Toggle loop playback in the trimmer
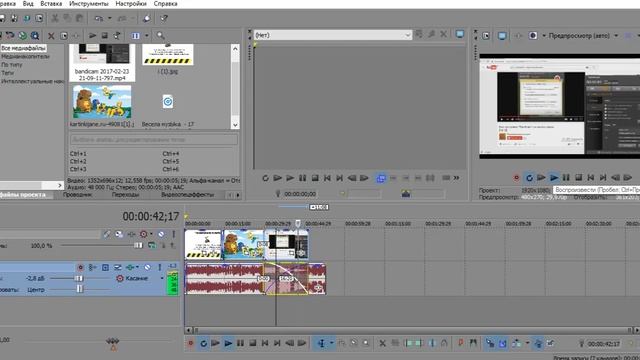The width and height of the screenshot is (640, 360). tap(265, 178)
